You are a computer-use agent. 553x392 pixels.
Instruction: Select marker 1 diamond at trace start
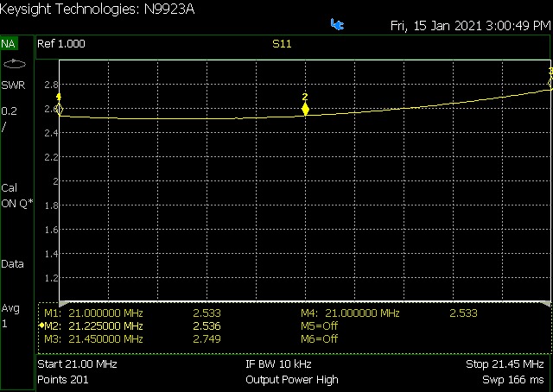tap(60, 110)
